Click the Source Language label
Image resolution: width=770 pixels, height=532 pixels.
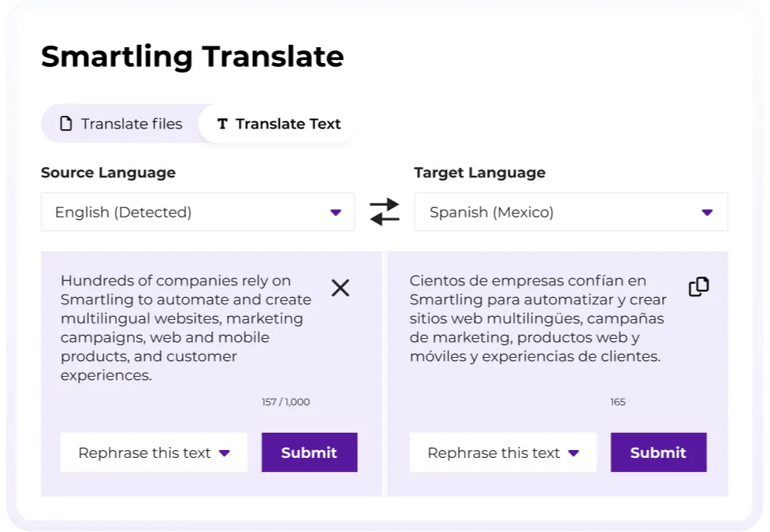click(108, 173)
